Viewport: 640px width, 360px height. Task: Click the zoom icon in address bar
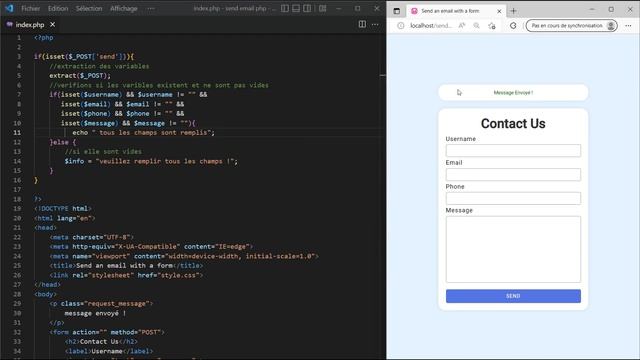tap(476, 26)
